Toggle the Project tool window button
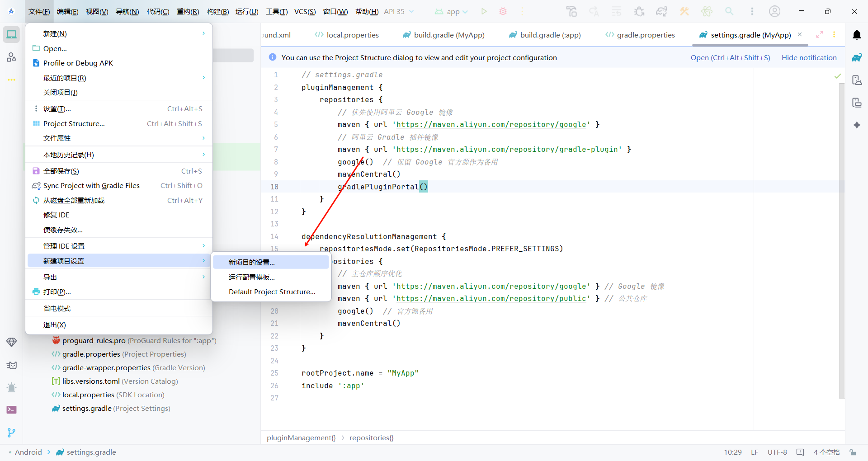 [x=12, y=34]
